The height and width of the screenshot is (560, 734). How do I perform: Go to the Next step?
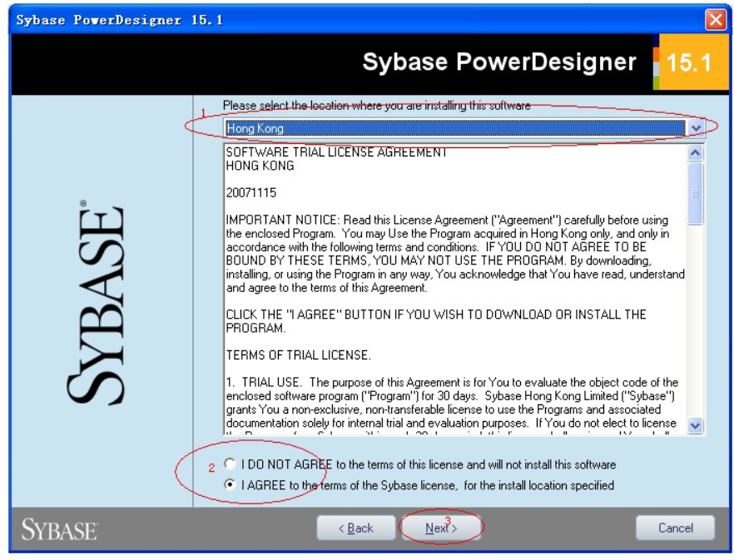coord(441,528)
